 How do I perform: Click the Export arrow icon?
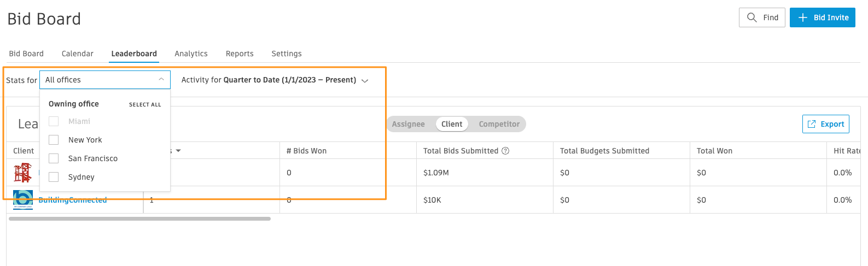coord(812,124)
